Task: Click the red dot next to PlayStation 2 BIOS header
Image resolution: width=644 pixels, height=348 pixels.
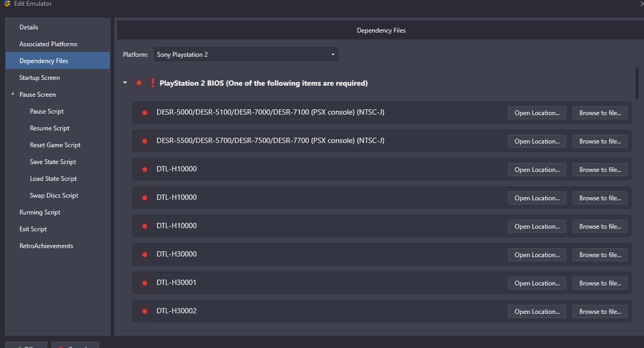Action: coord(139,83)
